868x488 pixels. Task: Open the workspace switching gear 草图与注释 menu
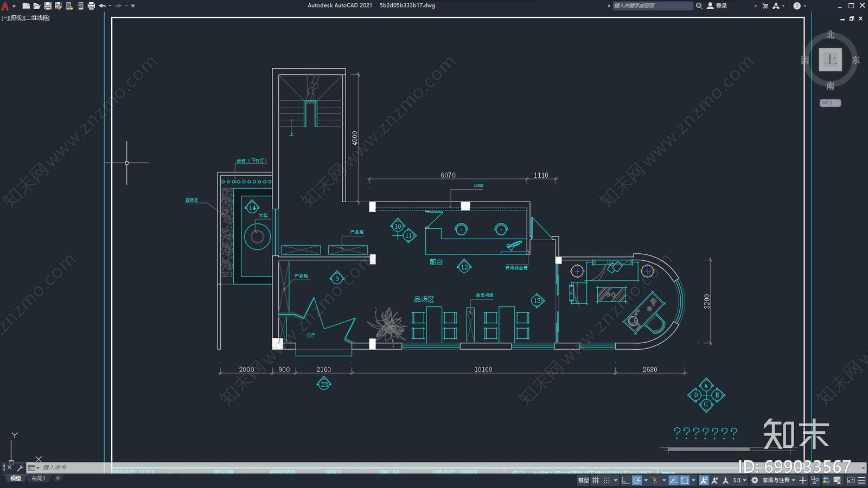773,480
